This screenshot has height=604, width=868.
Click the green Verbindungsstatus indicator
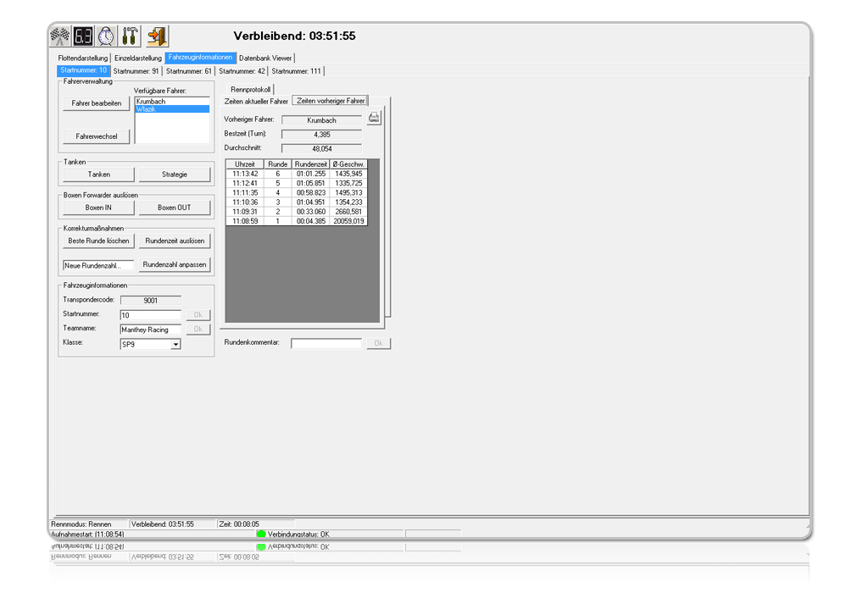pos(261,535)
